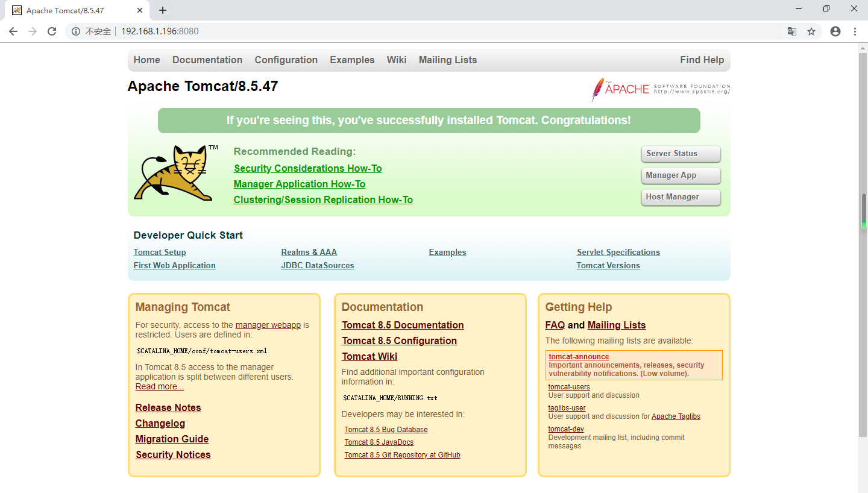Image resolution: width=868 pixels, height=493 pixels.
Task: Click the browser Back arrow
Action: [13, 31]
